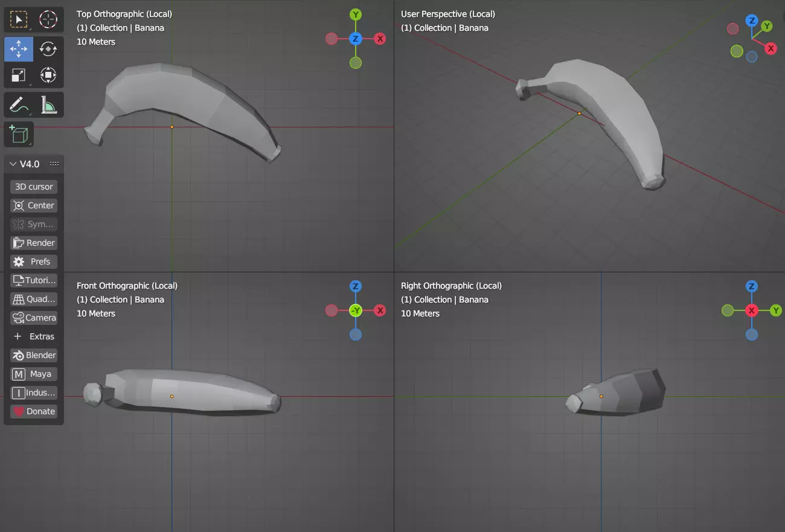Open the Render button in V4.0 panel
This screenshot has height=532, width=785.
pyautogui.click(x=34, y=243)
